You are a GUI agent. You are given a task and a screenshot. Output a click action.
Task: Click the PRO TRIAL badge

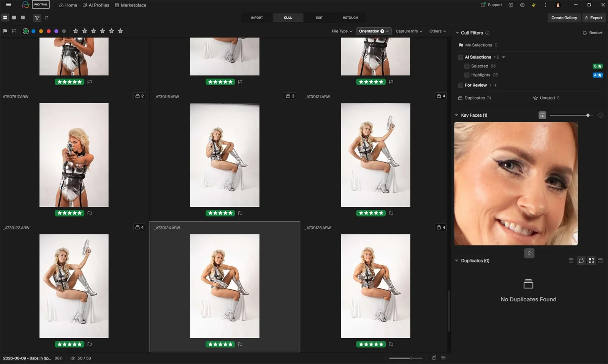(x=41, y=5)
